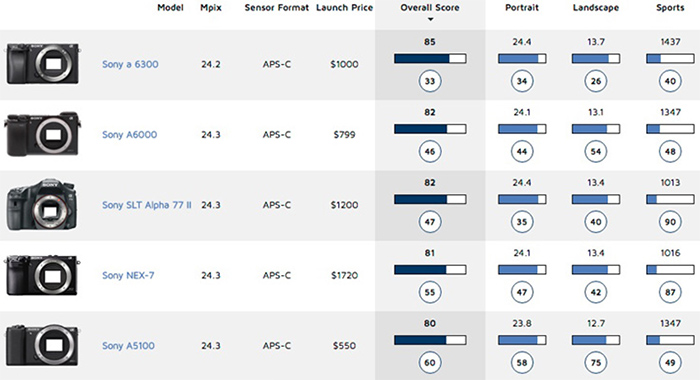This screenshot has width=700, height=380.
Task: Sort by Mpix column header
Action: (x=211, y=8)
